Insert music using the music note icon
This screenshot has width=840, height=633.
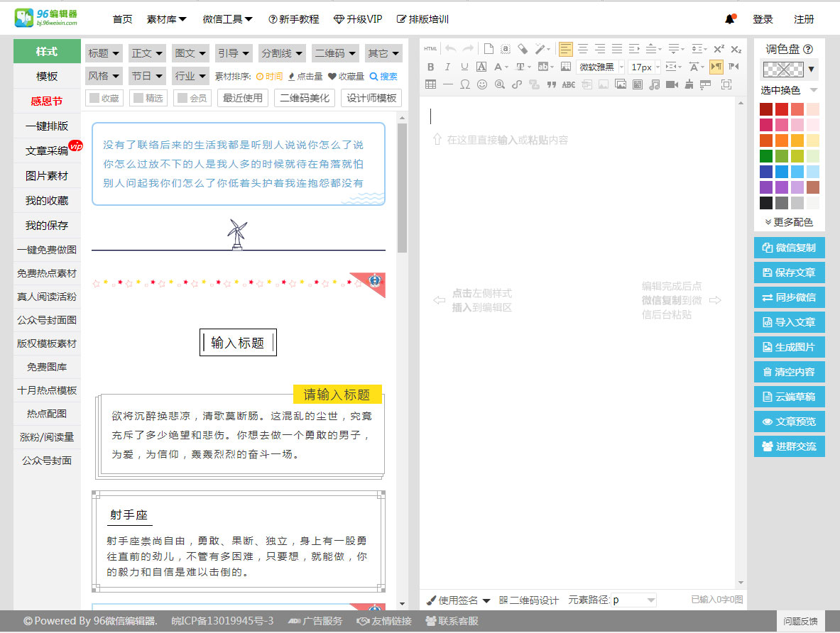pos(654,84)
